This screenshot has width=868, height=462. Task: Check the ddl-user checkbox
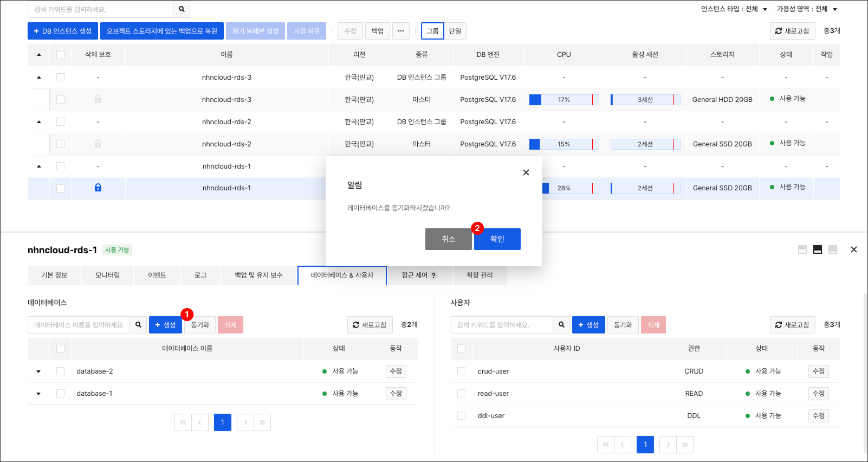coord(461,416)
